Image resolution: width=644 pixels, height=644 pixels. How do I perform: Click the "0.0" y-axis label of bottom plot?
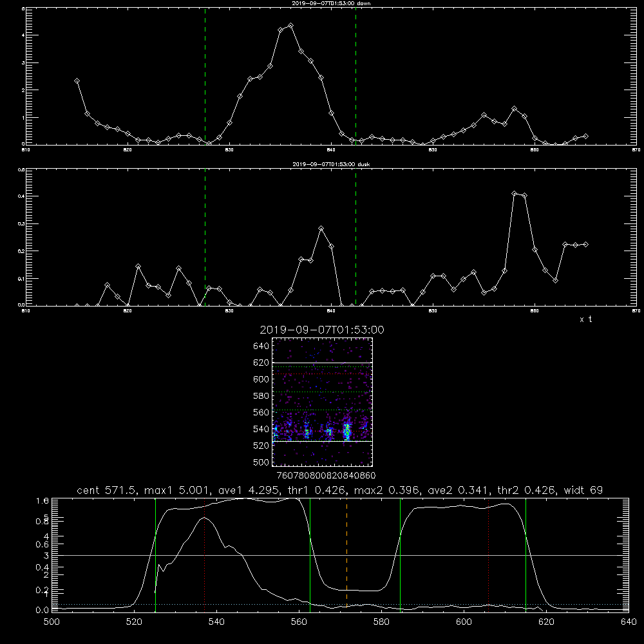pyautogui.click(x=43, y=610)
